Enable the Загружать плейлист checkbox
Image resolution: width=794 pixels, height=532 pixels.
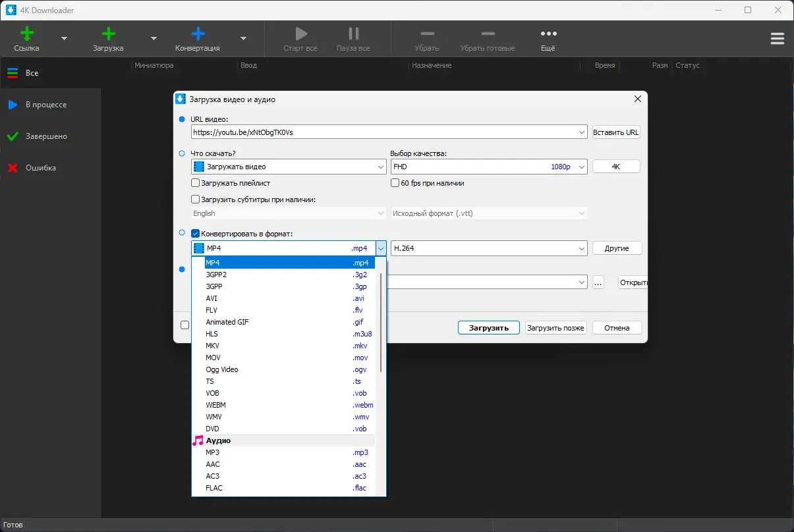195,182
